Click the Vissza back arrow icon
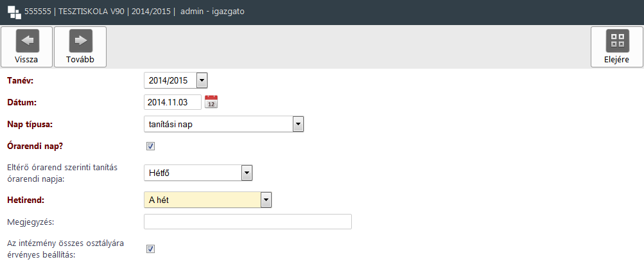Image resolution: width=644 pixels, height=264 pixels. click(27, 40)
